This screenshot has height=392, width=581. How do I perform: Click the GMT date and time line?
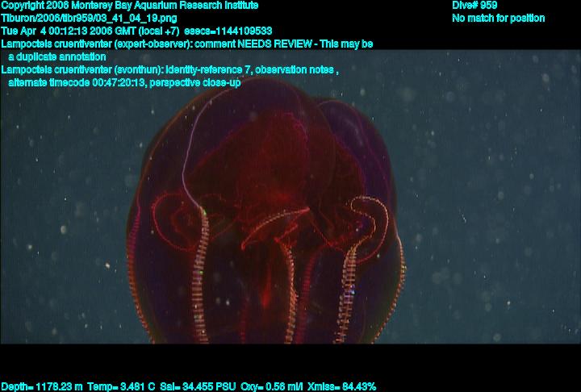90,31
